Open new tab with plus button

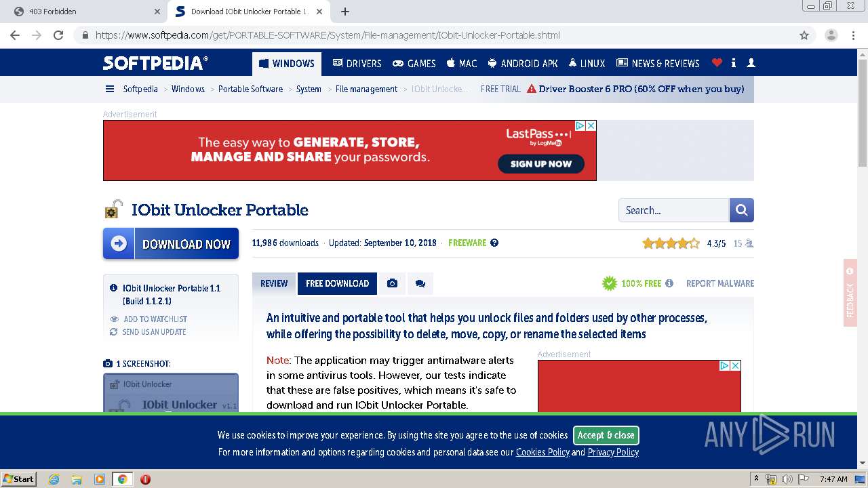(345, 12)
